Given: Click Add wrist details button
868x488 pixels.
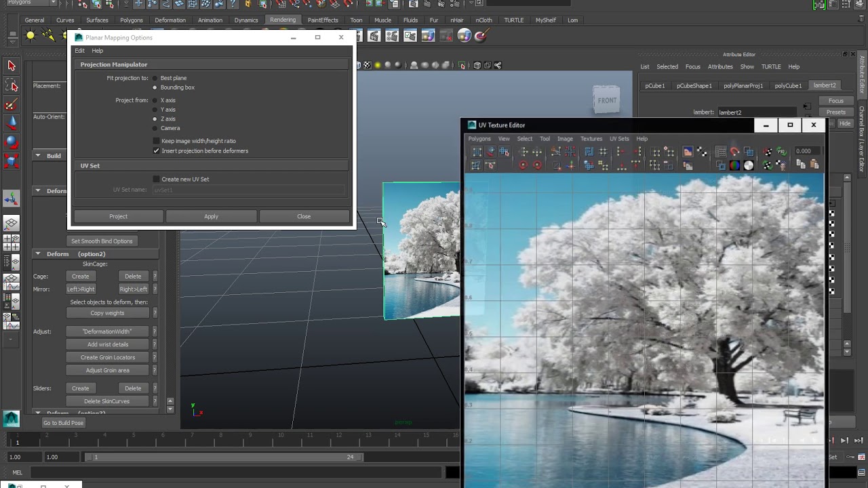Looking at the screenshot, I should point(107,344).
